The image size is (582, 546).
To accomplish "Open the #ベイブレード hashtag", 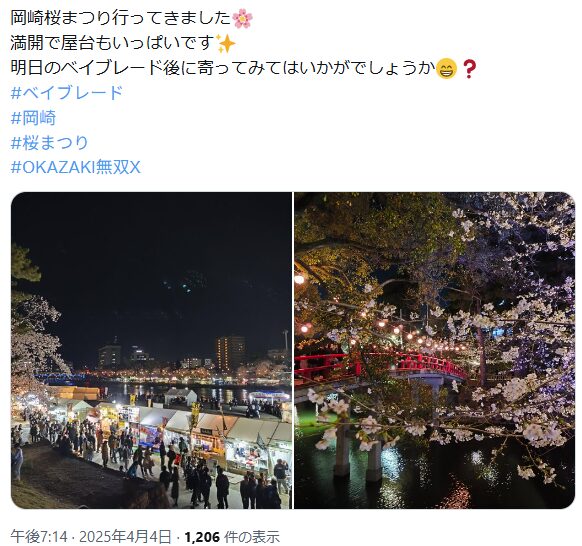I will point(67,93).
